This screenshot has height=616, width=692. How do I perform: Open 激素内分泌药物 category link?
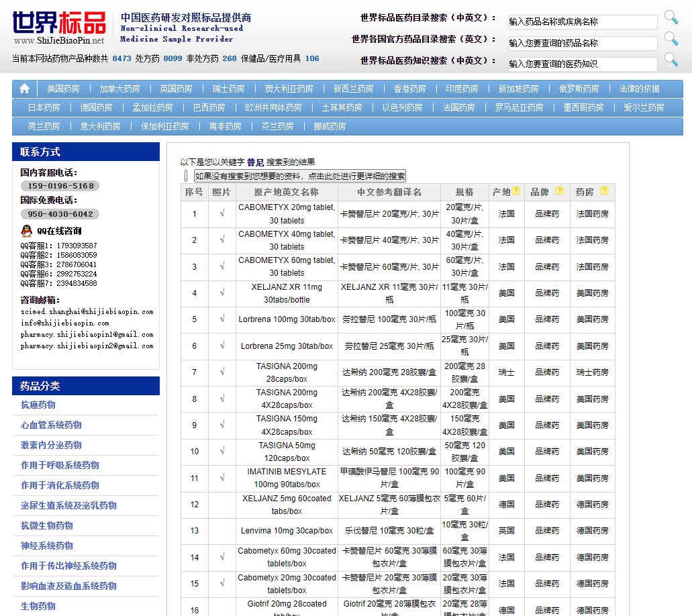pyautogui.click(x=51, y=445)
